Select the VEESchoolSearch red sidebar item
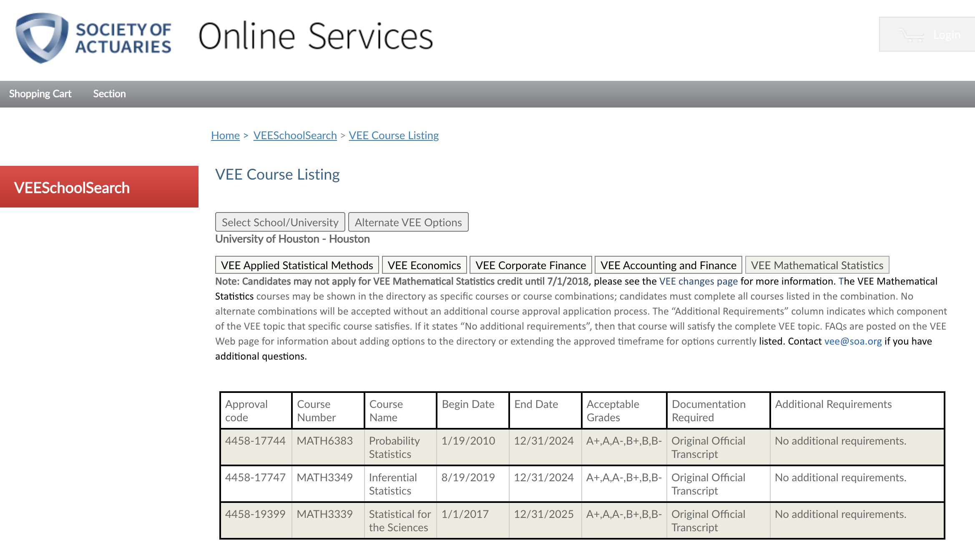 click(x=99, y=187)
